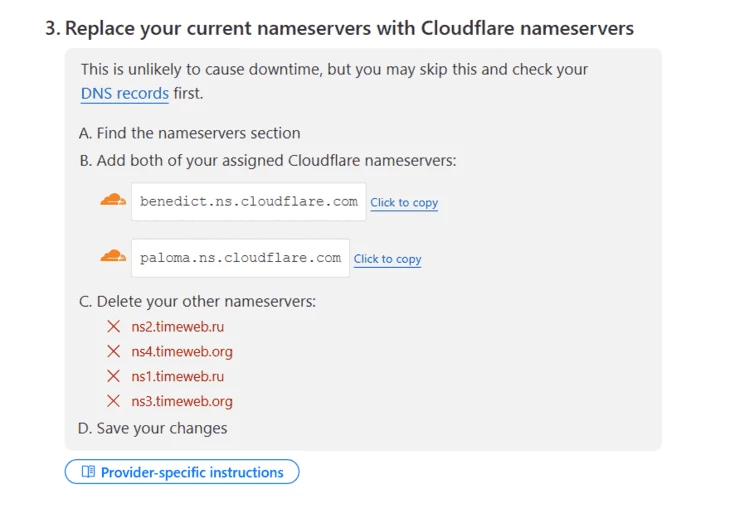Click the red X next to ns3.timeweb.org
The image size is (730, 518).
coord(114,400)
